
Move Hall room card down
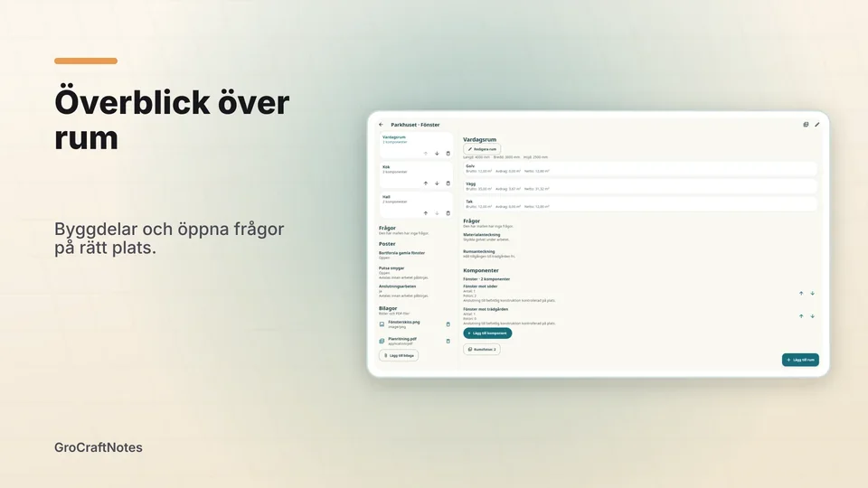point(437,213)
